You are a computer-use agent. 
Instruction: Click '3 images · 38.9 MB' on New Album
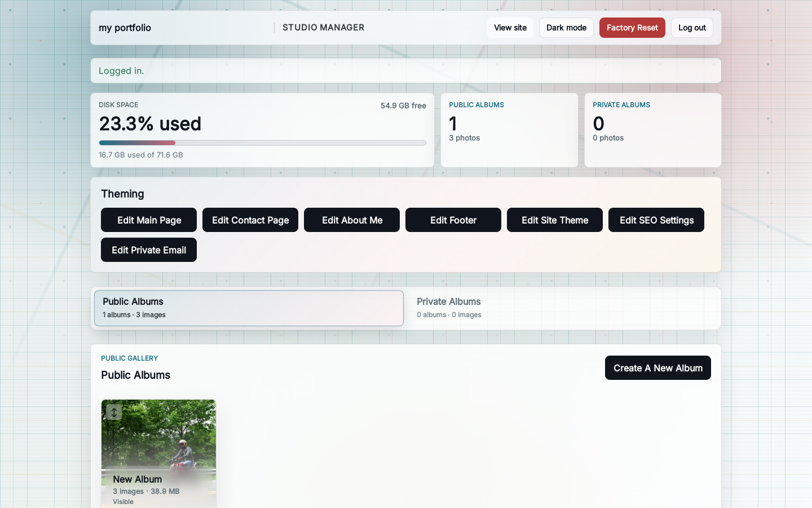pyautogui.click(x=146, y=491)
